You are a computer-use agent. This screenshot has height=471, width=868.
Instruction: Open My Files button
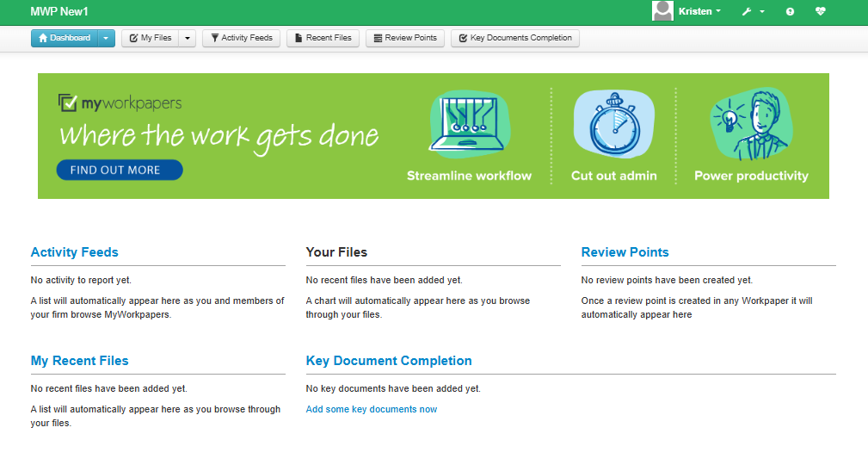(151, 38)
